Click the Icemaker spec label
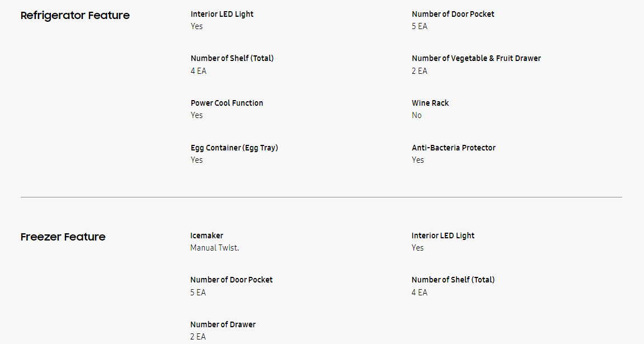The width and height of the screenshot is (644, 344). tap(206, 235)
